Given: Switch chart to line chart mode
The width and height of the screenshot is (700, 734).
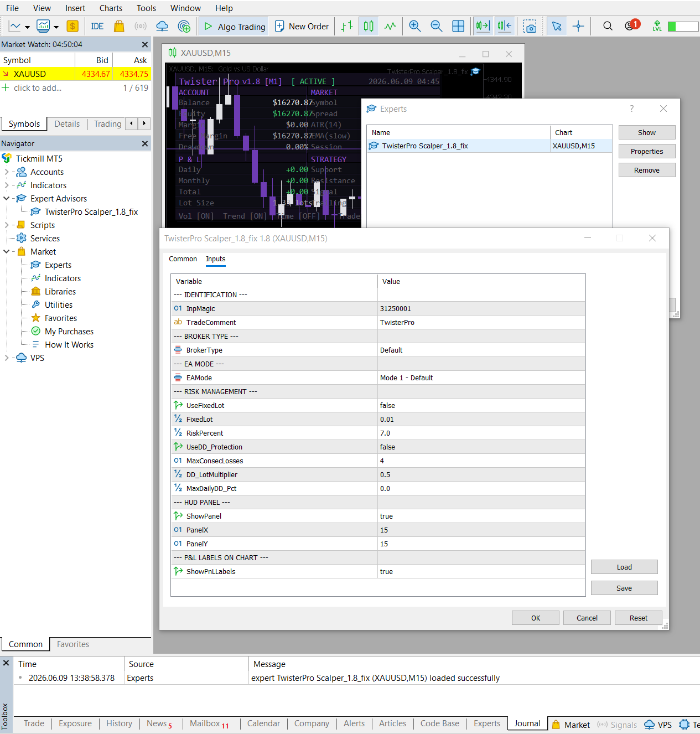Looking at the screenshot, I should pyautogui.click(x=390, y=26).
